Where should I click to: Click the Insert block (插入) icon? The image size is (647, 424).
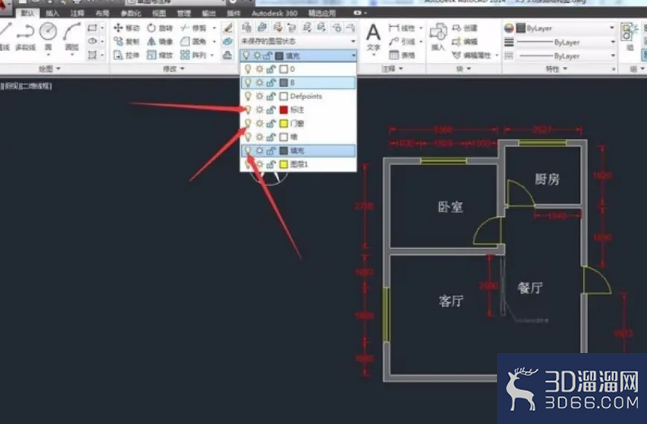click(438, 36)
